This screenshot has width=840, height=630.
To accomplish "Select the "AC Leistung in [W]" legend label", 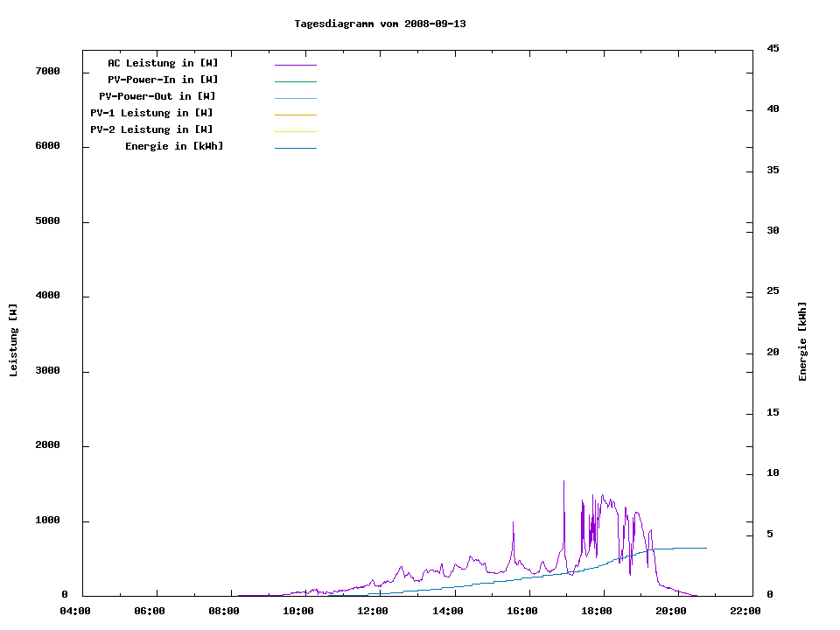I will pos(163,63).
